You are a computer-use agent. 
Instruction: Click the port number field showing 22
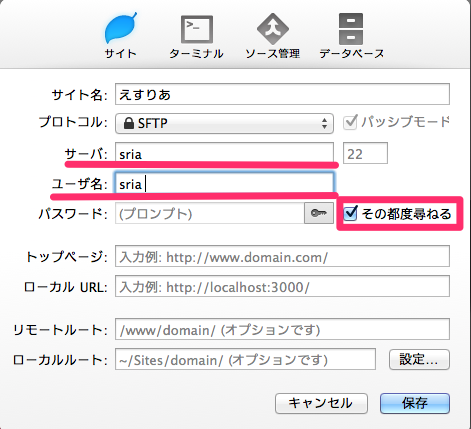[365, 153]
